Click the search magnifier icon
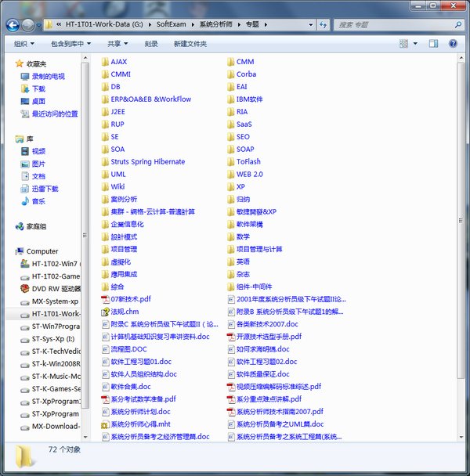 [458, 24]
